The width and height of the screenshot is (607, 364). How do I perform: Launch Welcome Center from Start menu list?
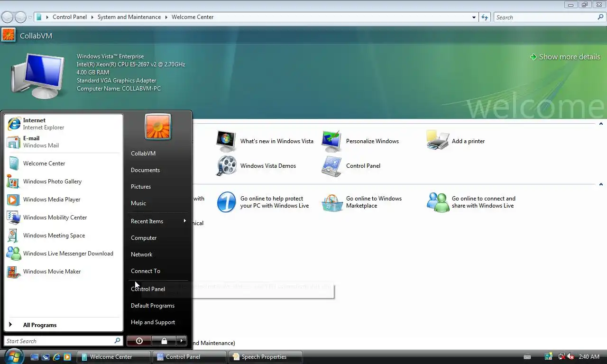(x=64, y=164)
